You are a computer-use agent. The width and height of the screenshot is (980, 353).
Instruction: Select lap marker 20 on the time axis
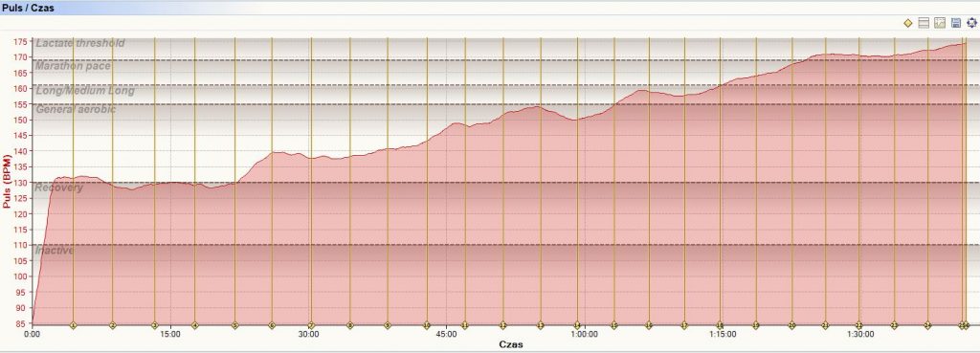pos(791,325)
